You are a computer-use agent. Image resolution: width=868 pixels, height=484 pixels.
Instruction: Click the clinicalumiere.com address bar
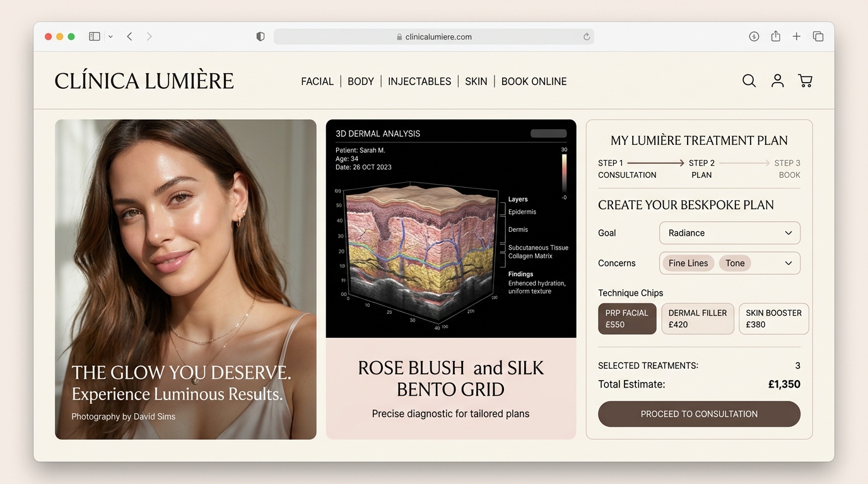(x=434, y=37)
